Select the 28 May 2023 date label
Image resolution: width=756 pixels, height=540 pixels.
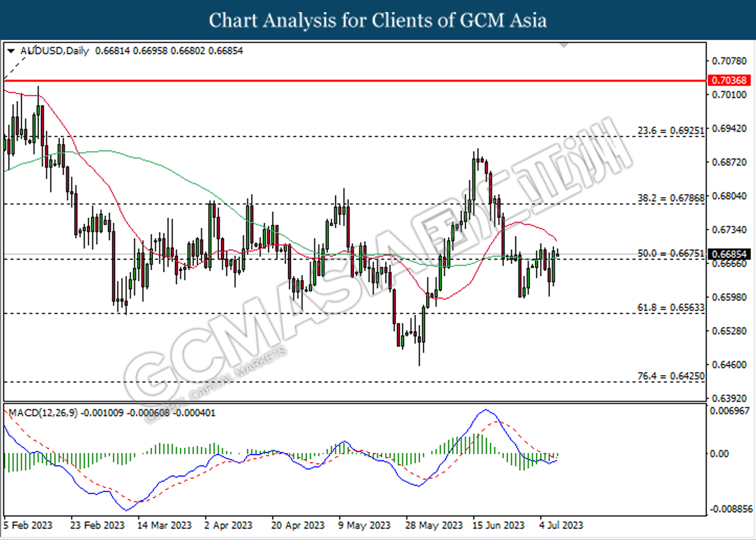pyautogui.click(x=434, y=525)
